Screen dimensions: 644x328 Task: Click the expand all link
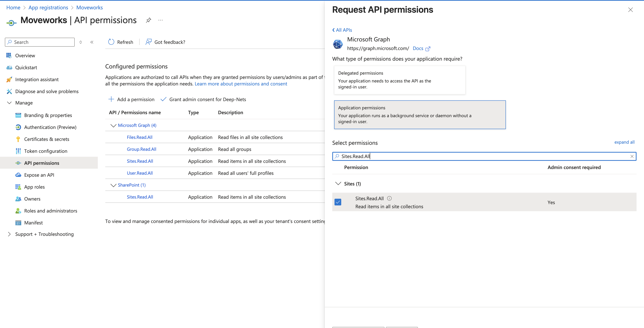coord(624,142)
